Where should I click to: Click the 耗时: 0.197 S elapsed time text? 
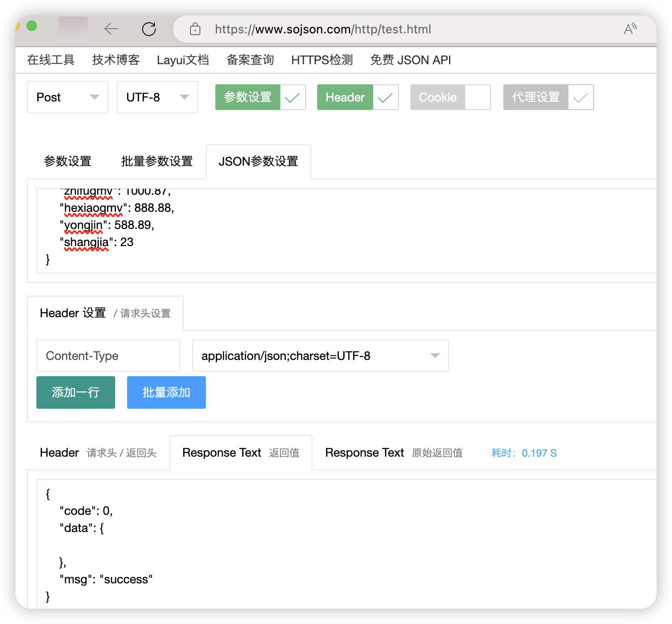(524, 453)
